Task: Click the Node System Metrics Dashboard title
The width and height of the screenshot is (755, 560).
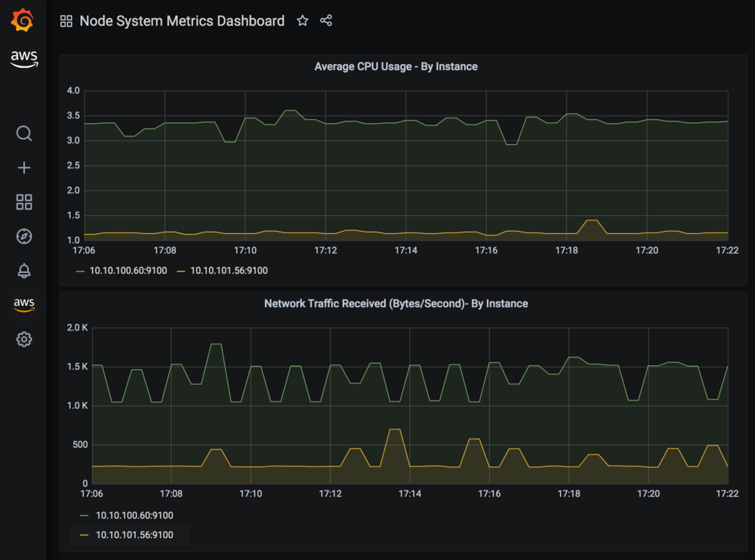Action: (182, 20)
